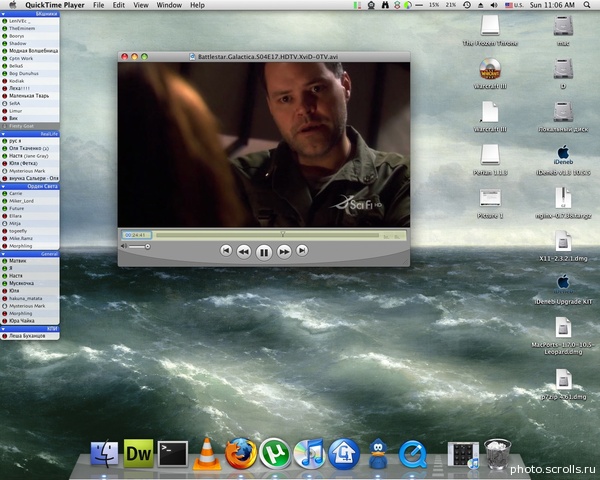Select buddy TheEminem in contact list
This screenshot has width=600, height=480.
click(x=30, y=28)
